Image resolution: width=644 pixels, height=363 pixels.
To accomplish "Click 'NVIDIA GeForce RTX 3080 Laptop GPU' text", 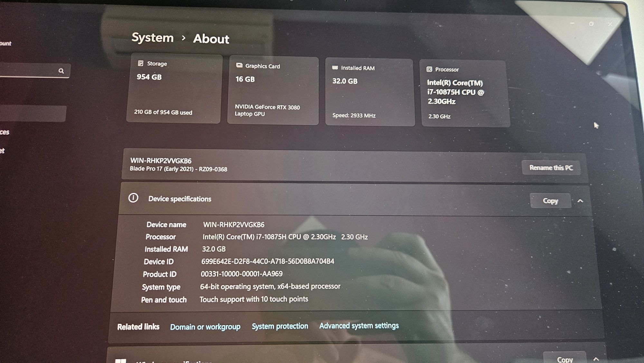I will [267, 110].
